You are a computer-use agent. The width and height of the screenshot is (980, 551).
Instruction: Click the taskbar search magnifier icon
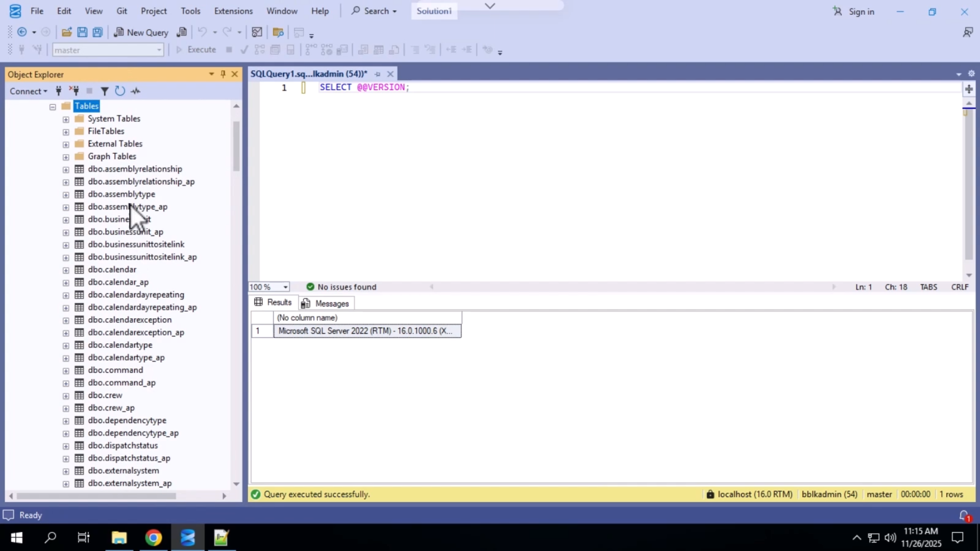tap(51, 537)
